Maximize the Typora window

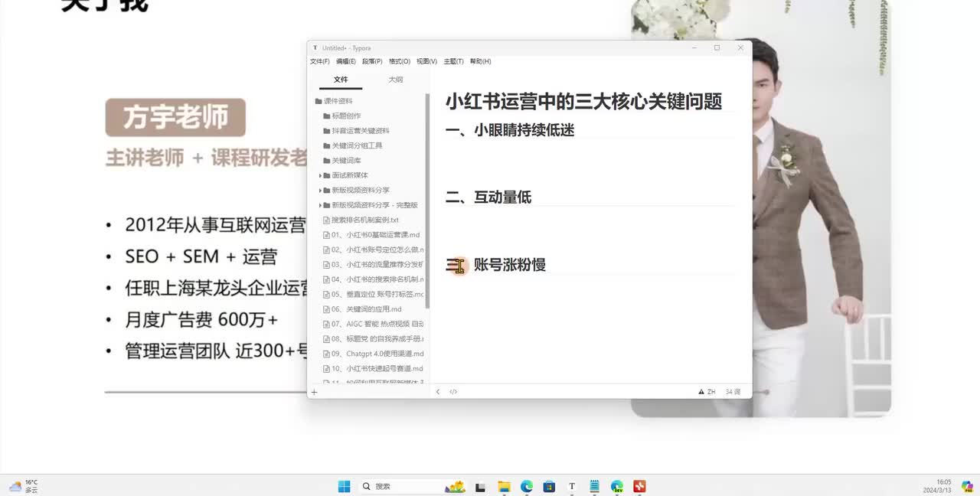[717, 47]
